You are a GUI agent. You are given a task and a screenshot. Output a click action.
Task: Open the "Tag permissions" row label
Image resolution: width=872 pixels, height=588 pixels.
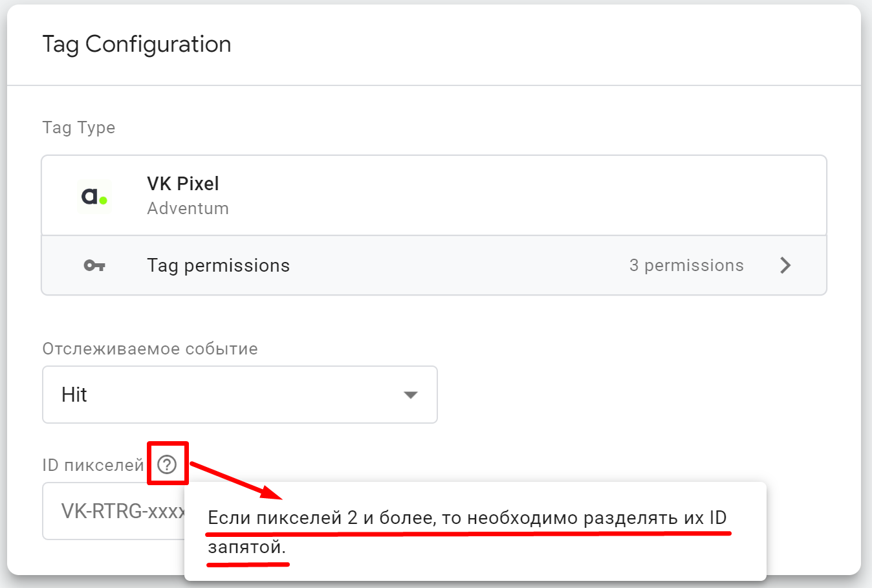point(218,265)
